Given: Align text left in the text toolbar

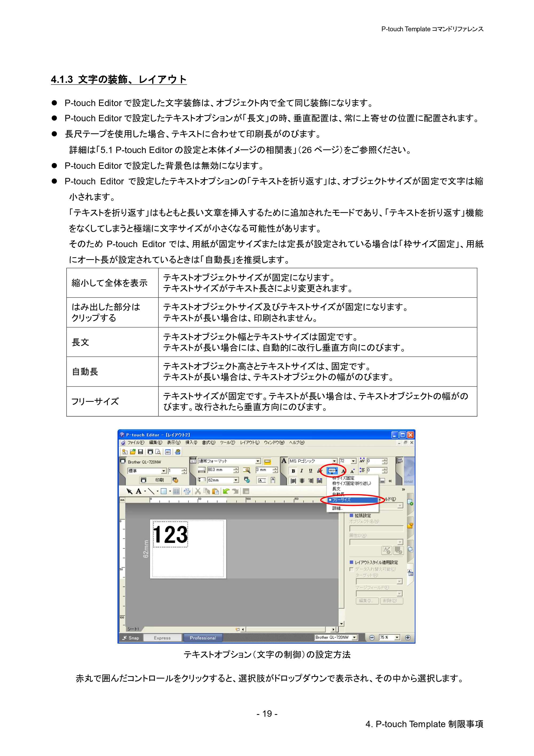Looking at the screenshot, I should [293, 481].
